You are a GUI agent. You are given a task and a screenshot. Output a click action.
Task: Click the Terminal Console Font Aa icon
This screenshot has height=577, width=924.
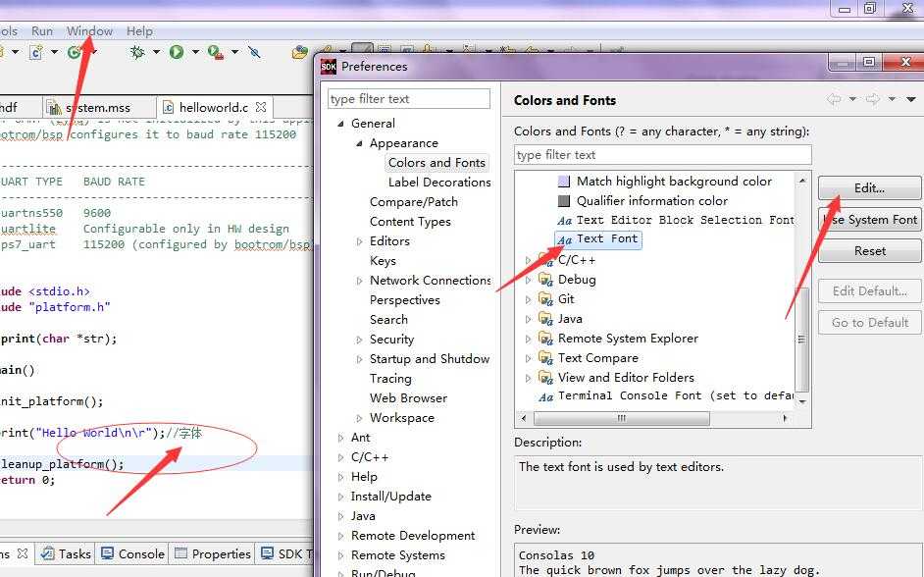coord(545,396)
